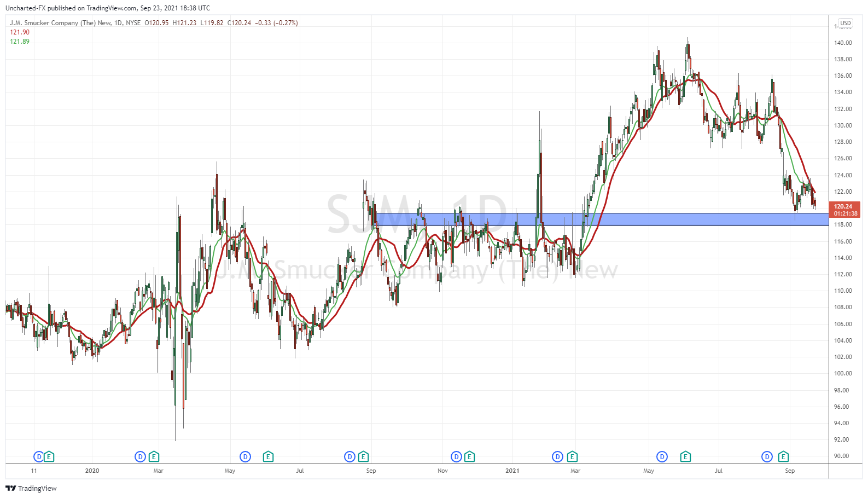868x498 pixels.
Task: Click the 130.00 price axis label
Action: [843, 125]
